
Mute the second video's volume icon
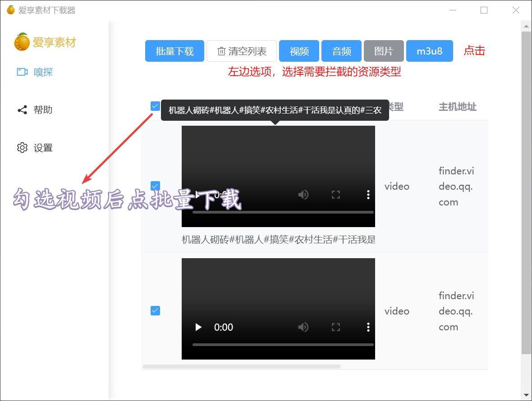pos(303,327)
